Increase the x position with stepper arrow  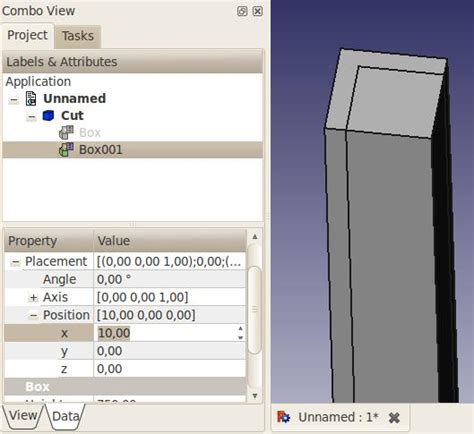coord(240,329)
